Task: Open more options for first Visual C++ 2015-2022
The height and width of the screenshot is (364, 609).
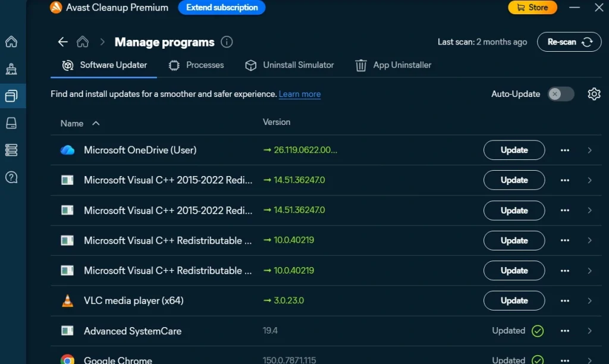Action: (565, 180)
